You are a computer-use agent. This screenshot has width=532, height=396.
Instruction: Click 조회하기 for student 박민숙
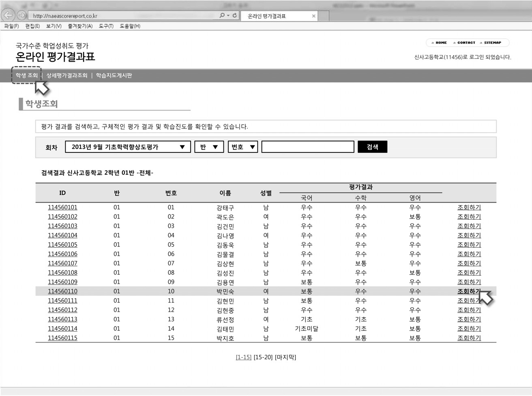pyautogui.click(x=469, y=291)
